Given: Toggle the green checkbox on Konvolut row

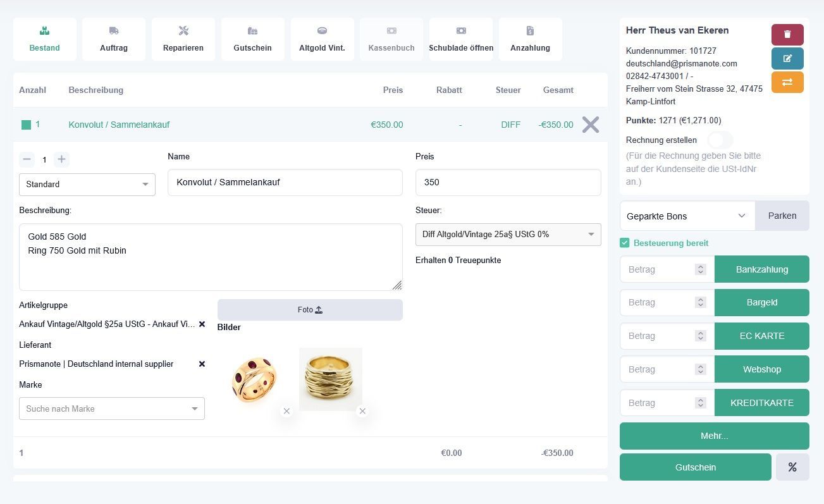Looking at the screenshot, I should [x=26, y=125].
